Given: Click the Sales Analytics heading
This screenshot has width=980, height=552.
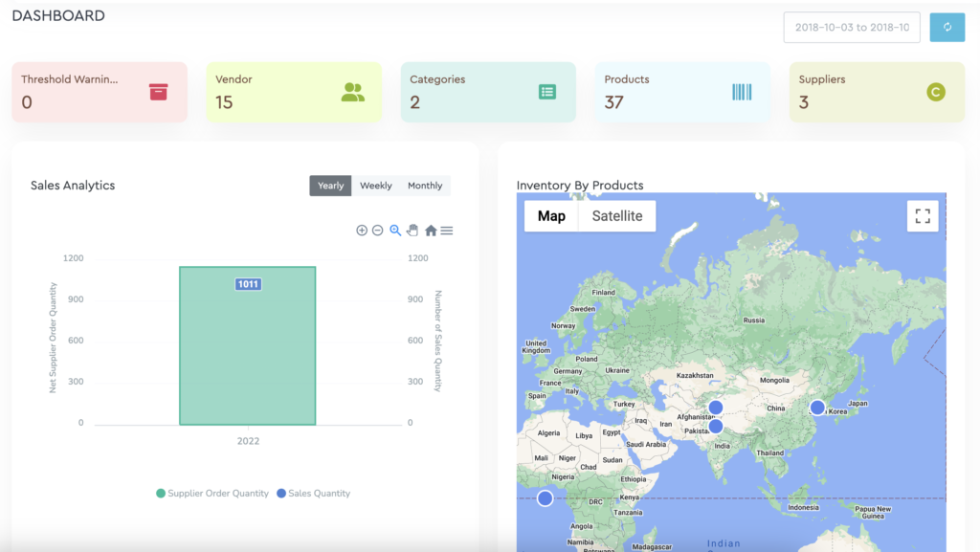Looking at the screenshot, I should tap(73, 186).
